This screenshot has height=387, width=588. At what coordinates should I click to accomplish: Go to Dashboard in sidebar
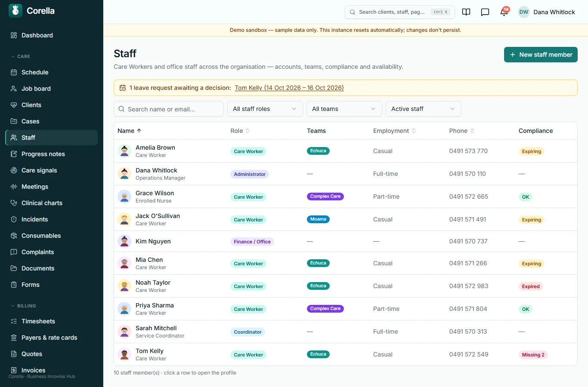[51, 35]
